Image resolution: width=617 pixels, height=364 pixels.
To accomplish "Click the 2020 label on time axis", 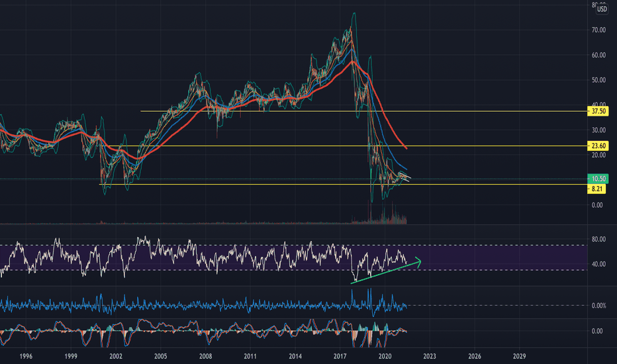I will click(385, 356).
